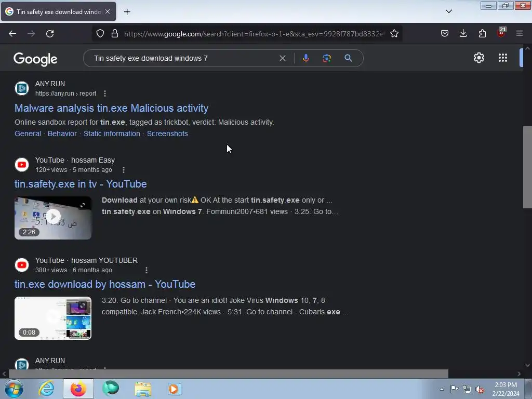This screenshot has width=532, height=399.
Task: Launch Internet Explorer from taskbar
Action: 46,389
